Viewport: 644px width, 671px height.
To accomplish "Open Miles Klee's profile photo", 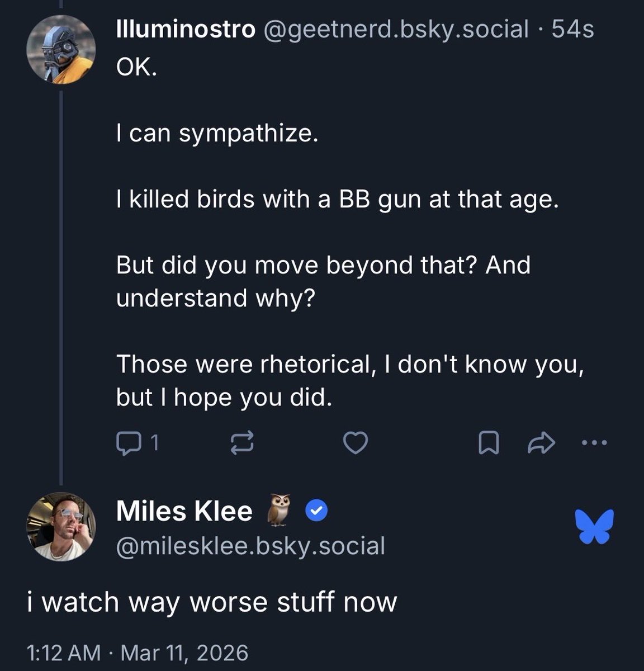I will pyautogui.click(x=61, y=526).
